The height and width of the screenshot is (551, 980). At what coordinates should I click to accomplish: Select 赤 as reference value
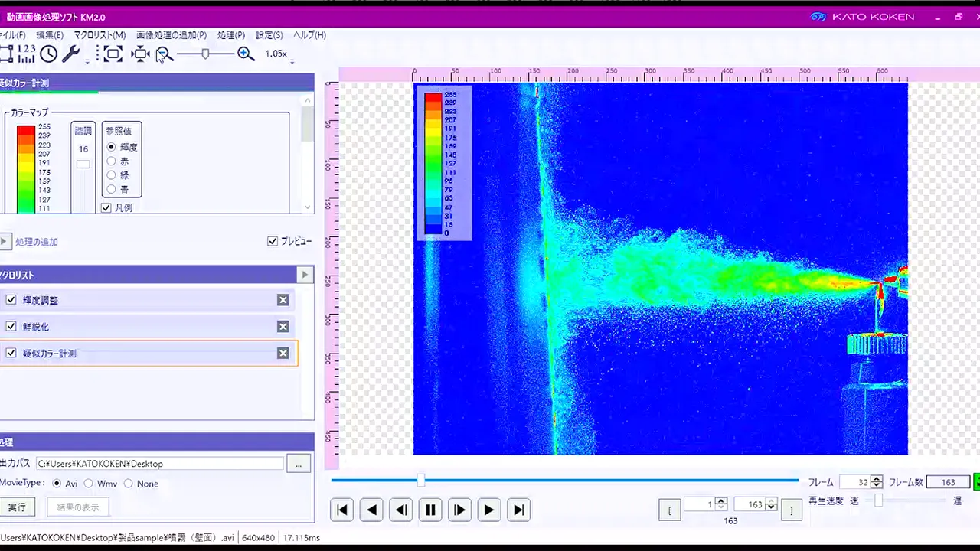pos(112,161)
